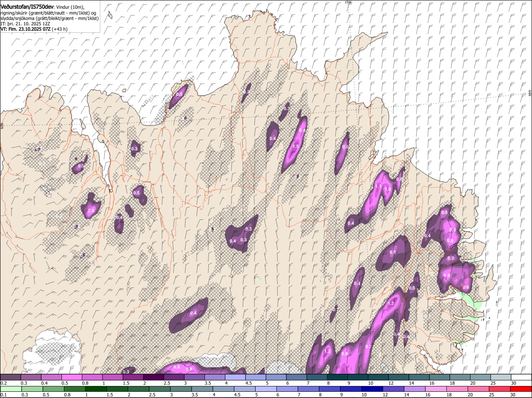The width and height of the screenshot is (532, 398).
Task: Click the Veðurstofan/IS750dev title text
Action: (x=27, y=7)
